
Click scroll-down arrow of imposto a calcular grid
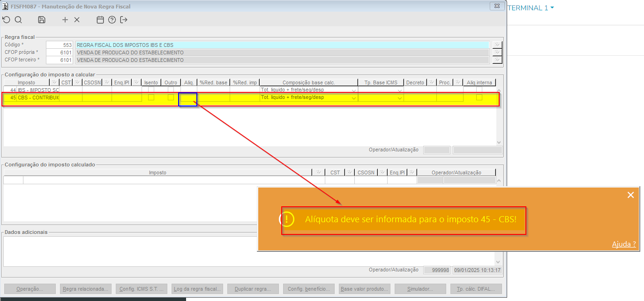499,142
